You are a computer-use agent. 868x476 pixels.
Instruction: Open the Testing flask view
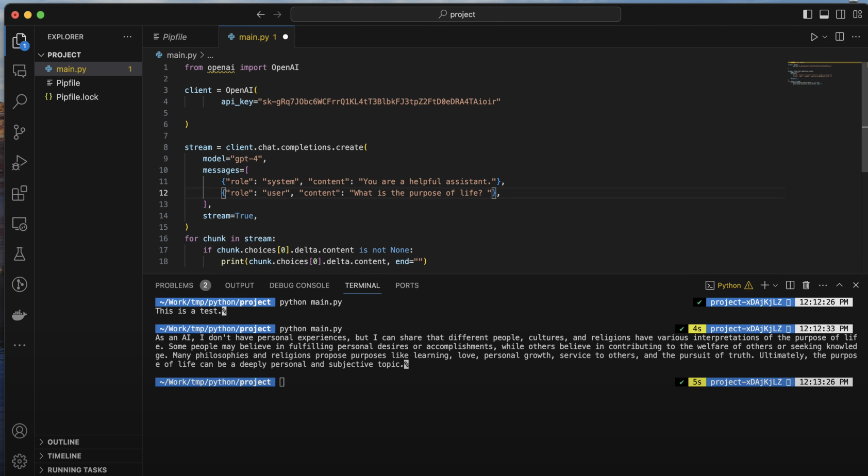tap(20, 254)
